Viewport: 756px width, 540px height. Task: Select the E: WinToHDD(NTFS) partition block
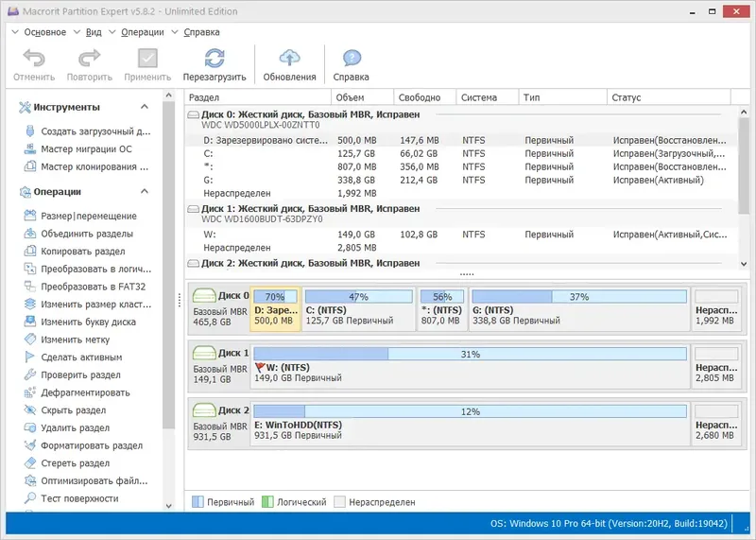point(470,424)
